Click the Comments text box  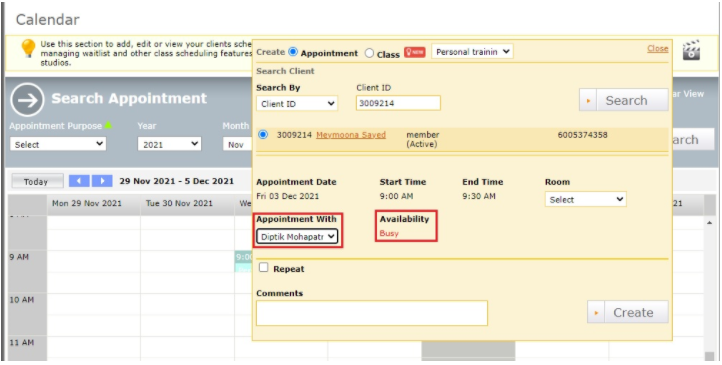coord(372,313)
